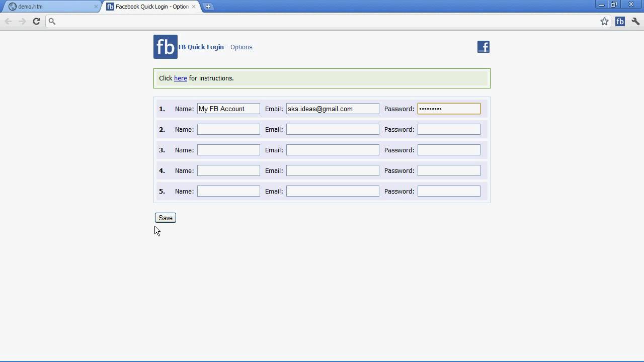The width and height of the screenshot is (644, 362).
Task: Click the Password field for account 1
Action: coord(448,109)
